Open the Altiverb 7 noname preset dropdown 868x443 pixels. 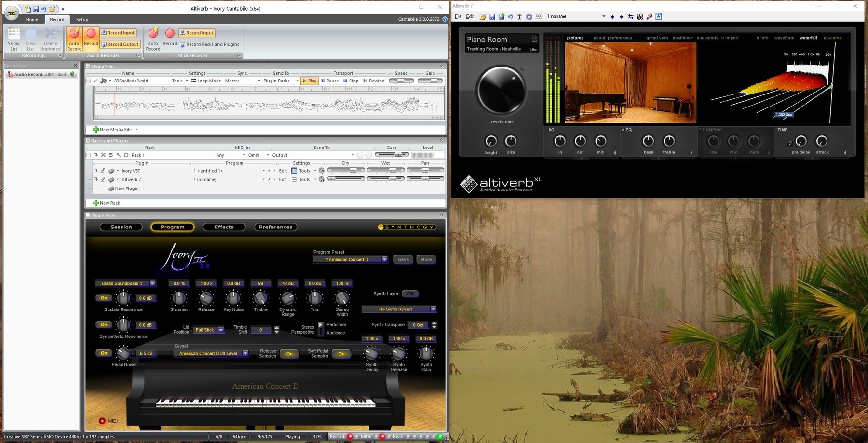coord(603,17)
